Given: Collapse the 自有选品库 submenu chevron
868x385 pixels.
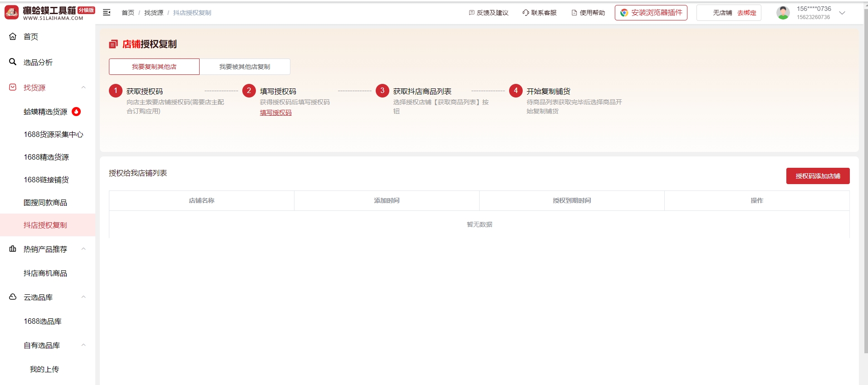Looking at the screenshot, I should point(83,345).
